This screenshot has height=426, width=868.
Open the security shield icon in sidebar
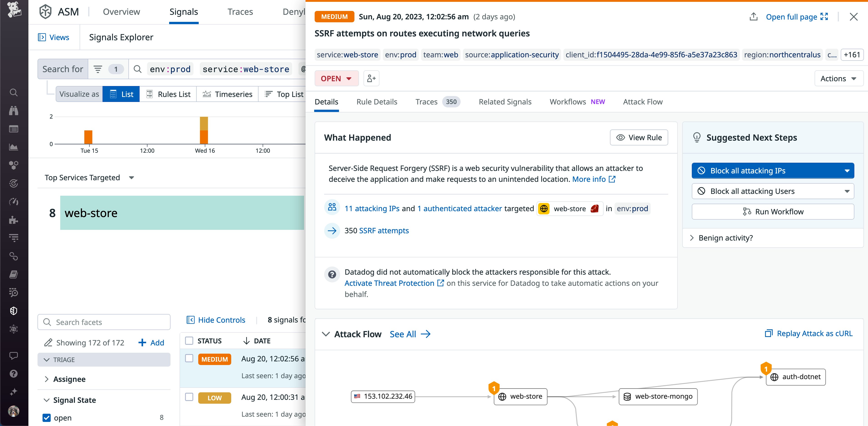(13, 311)
